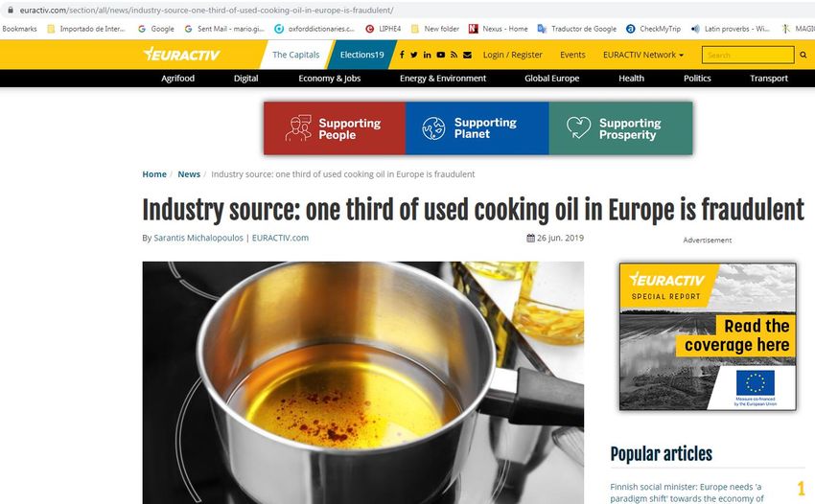Open the RSS feed icon
This screenshot has width=815, height=504.
454,55
